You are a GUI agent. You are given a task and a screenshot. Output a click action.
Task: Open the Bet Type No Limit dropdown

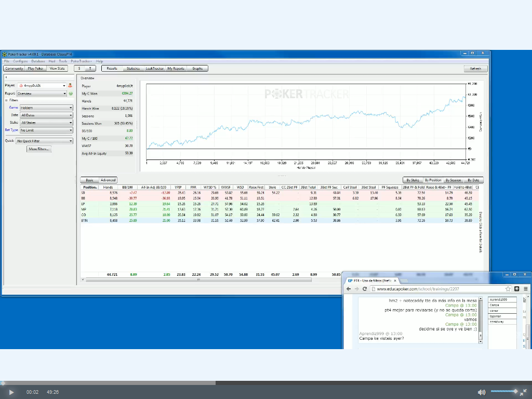point(46,130)
